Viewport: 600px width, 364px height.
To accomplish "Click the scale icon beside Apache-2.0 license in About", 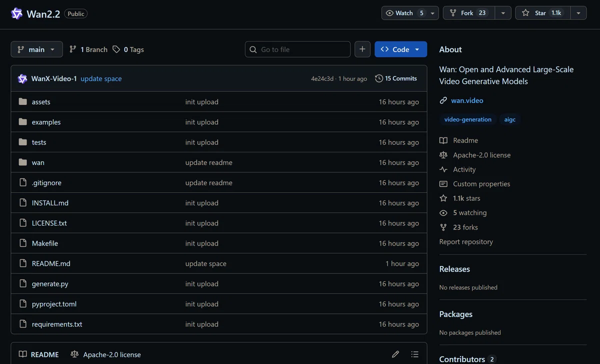I will [443, 155].
